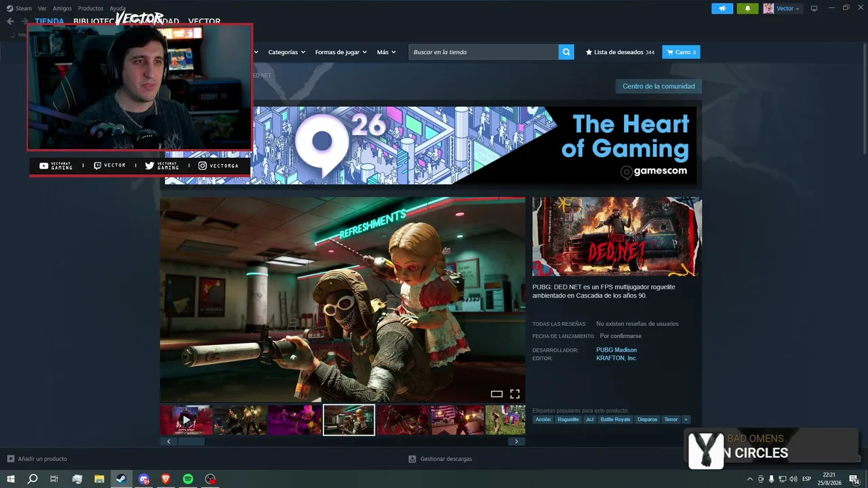Viewport: 868px width, 488px height.
Task: Expand the Formas de jugar dropdown
Action: pyautogui.click(x=341, y=52)
